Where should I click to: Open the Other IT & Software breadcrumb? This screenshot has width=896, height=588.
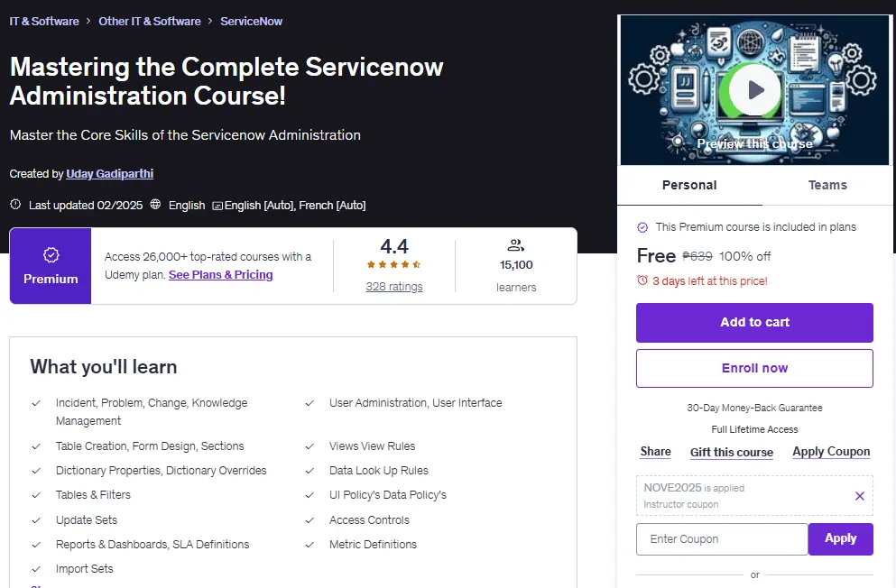coord(150,21)
